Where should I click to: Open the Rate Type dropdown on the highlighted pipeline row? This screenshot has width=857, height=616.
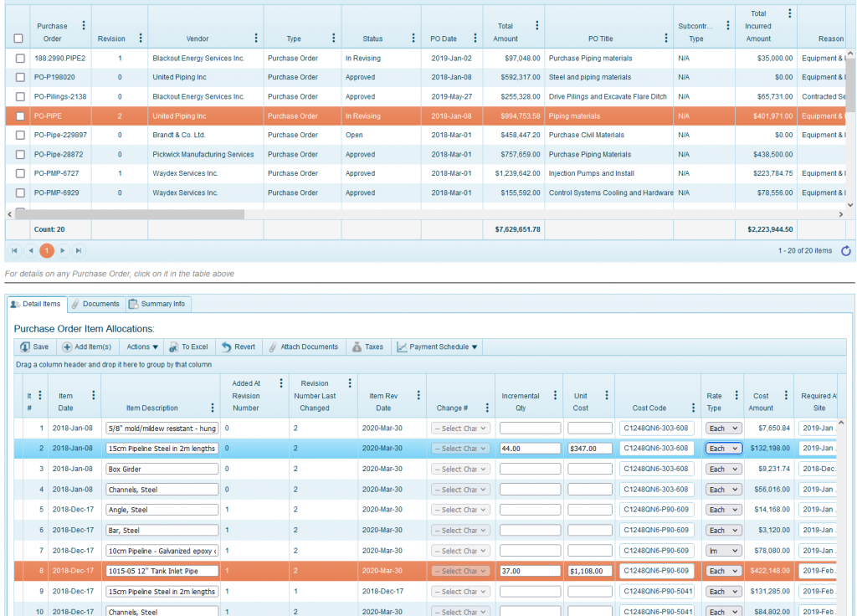coord(723,448)
